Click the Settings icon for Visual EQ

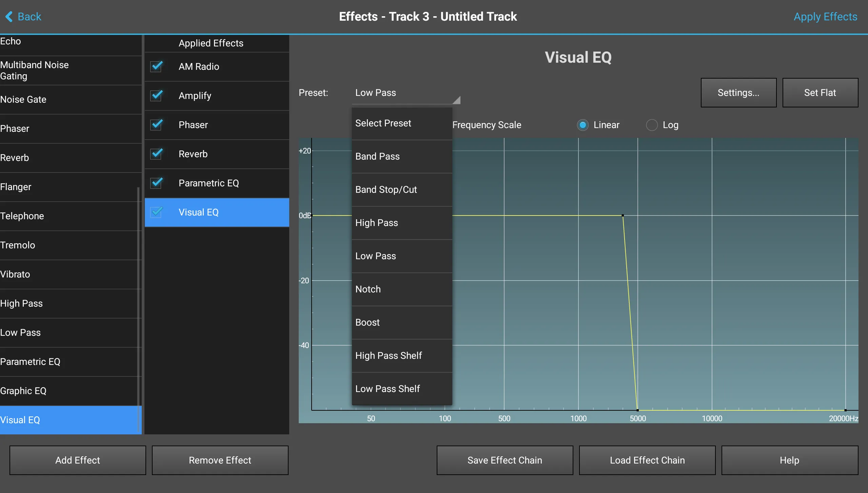pos(738,92)
